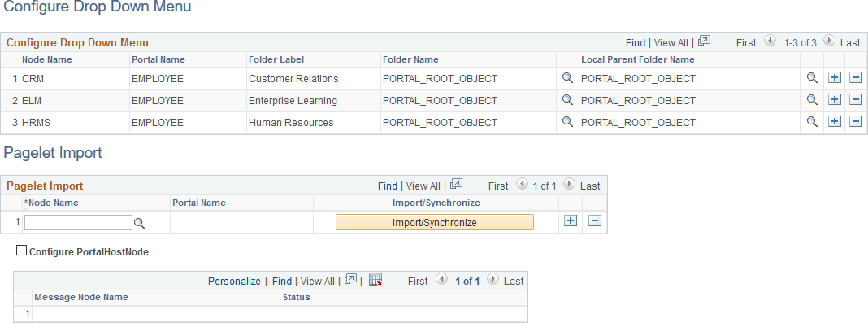Image resolution: width=868 pixels, height=323 pixels.
Task: Open Local Parent Folder lookup for ELM row
Action: [812, 100]
